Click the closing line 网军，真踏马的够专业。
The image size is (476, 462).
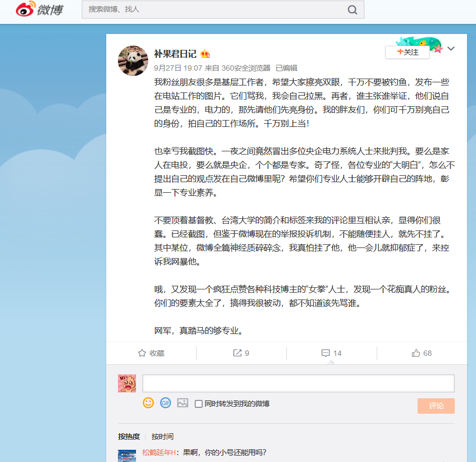coord(199,330)
